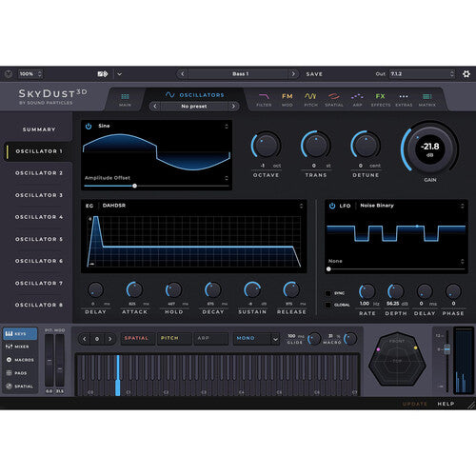The height and width of the screenshot is (476, 476).
Task: Switch to the Summary tab
Action: click(x=39, y=129)
